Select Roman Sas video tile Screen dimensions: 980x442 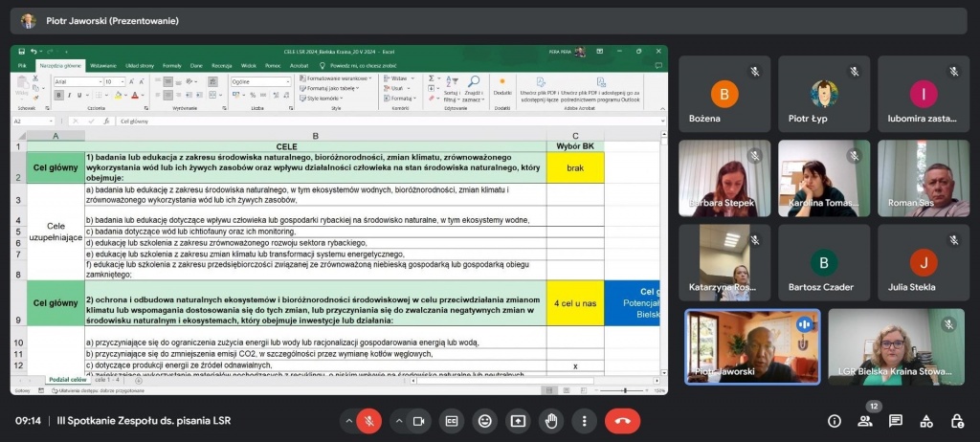pyautogui.click(x=924, y=178)
